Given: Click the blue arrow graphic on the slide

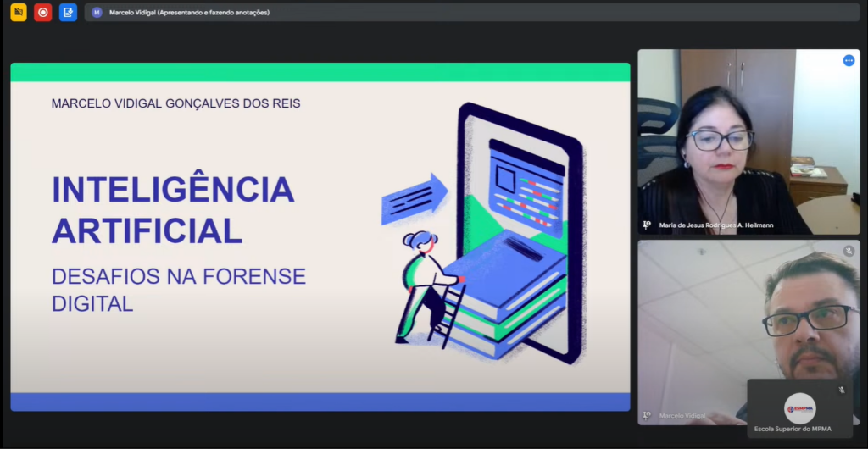Looking at the screenshot, I should pyautogui.click(x=415, y=199).
